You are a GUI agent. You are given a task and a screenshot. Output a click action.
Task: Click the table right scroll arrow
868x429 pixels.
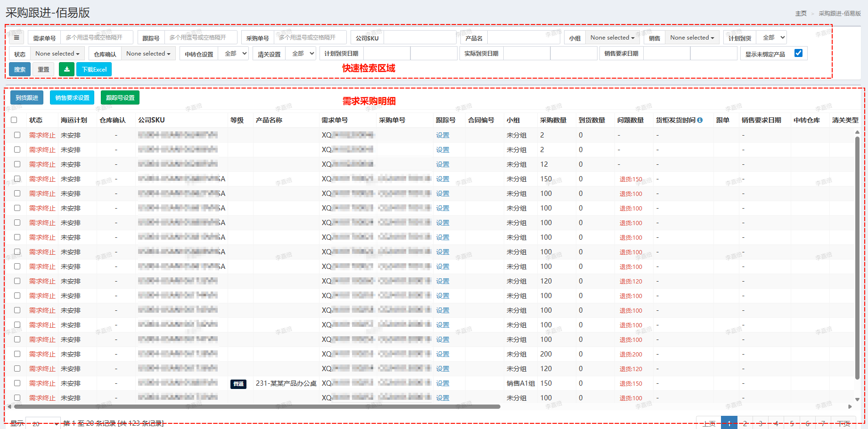(x=850, y=406)
